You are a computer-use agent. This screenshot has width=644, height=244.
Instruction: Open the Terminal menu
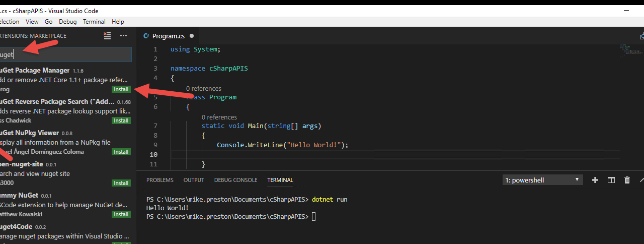[x=94, y=22]
